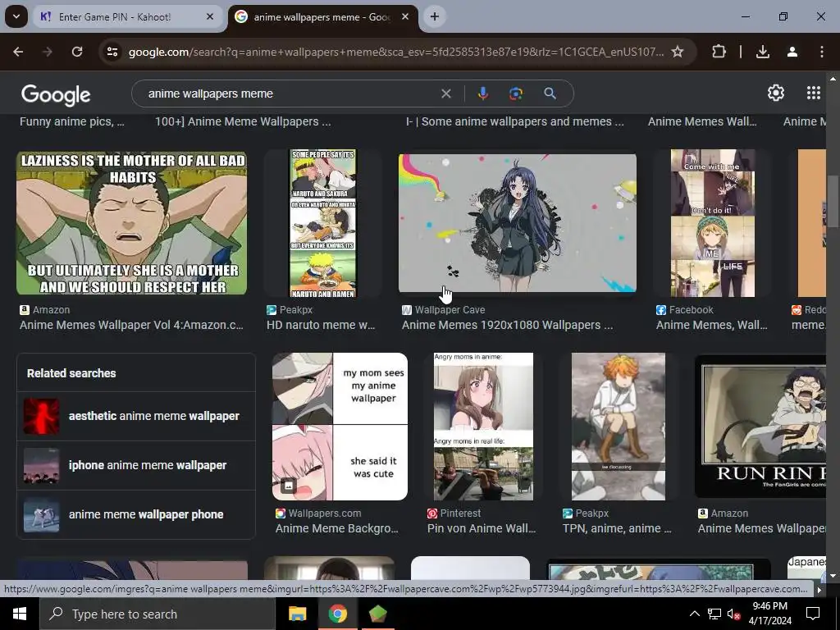Open Chrome Downloads
This screenshot has height=630, width=840.
click(x=763, y=52)
